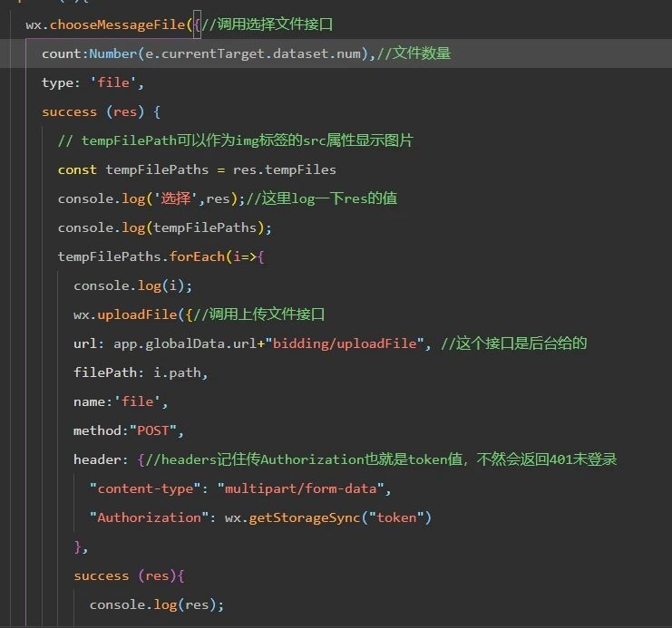Click the closing }, of header
This screenshot has height=628, width=672.
click(81, 547)
